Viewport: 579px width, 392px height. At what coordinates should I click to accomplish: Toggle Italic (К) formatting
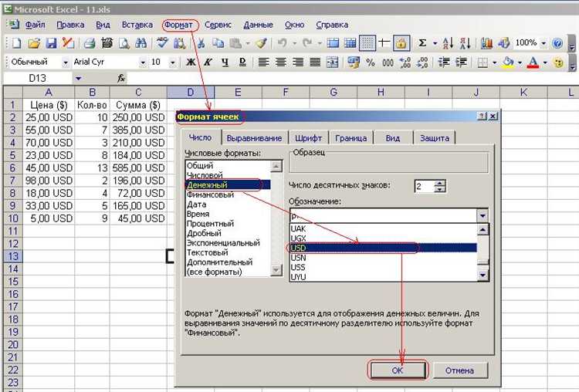(x=208, y=63)
